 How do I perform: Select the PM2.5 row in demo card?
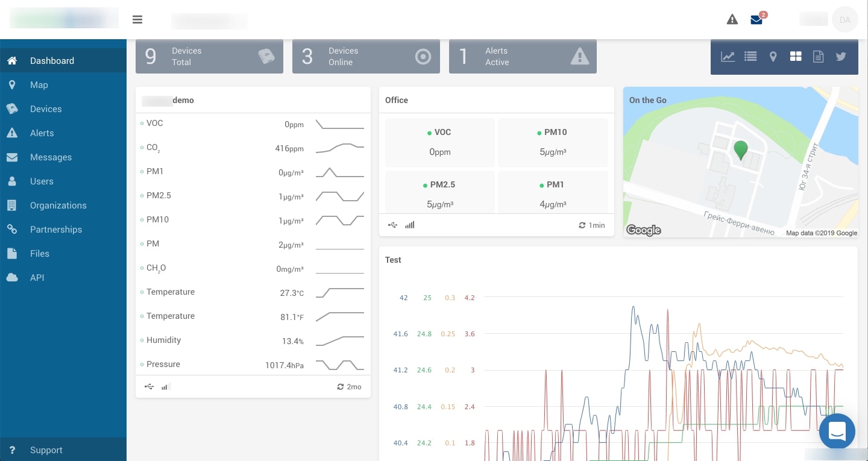253,196
